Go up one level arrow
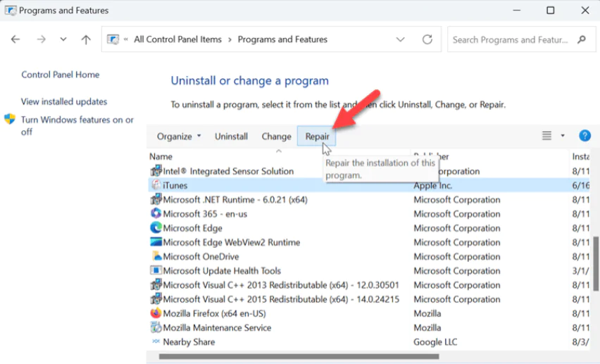Screen dimensions: 600x364 pyautogui.click(x=86, y=39)
